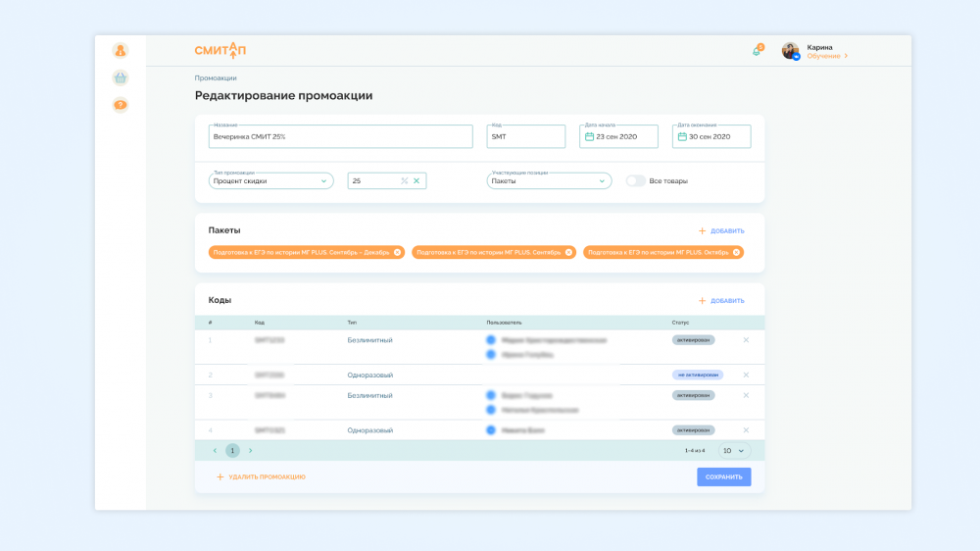Image resolution: width=980 pixels, height=551 pixels.
Task: Add a code with Добавить in Коды
Action: [721, 301]
